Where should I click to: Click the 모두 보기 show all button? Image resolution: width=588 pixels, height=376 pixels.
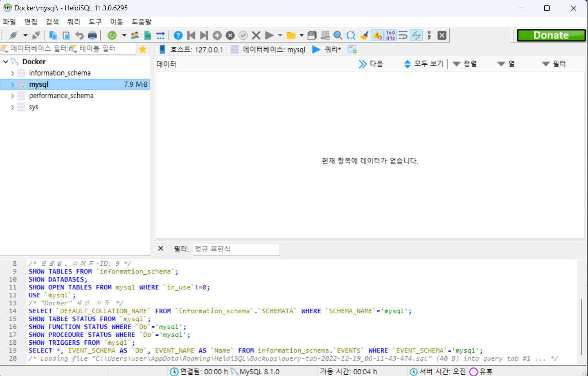point(424,64)
